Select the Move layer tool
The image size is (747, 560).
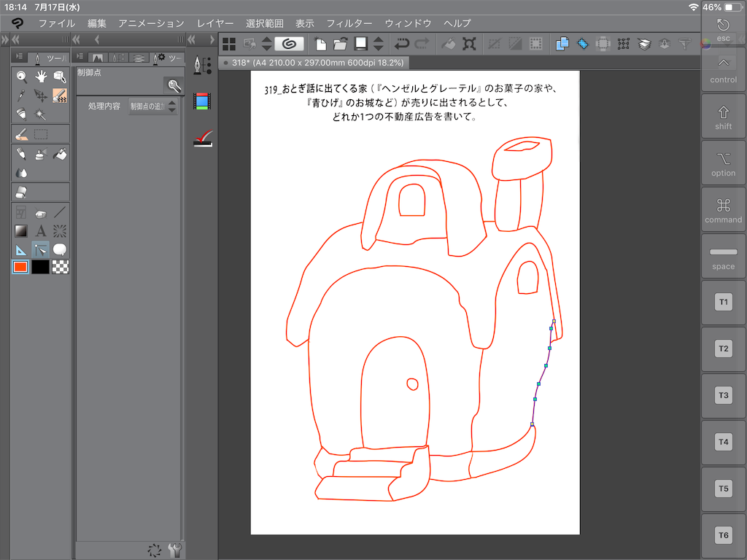41,96
